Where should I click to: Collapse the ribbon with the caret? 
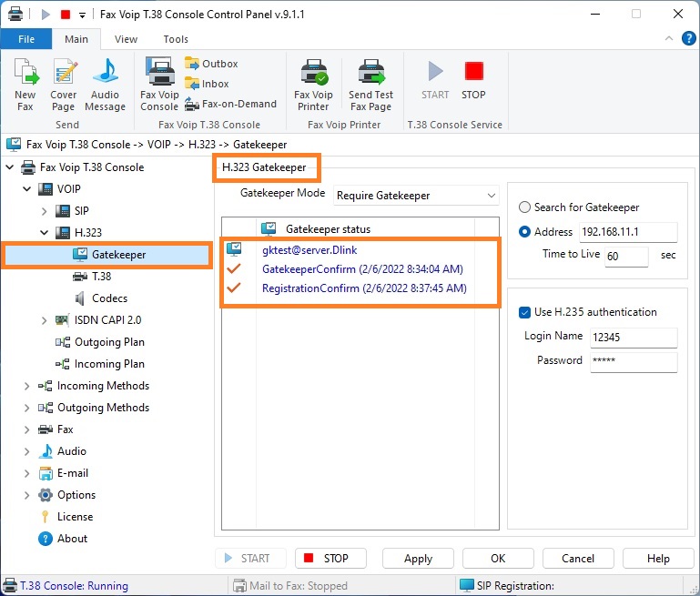click(x=669, y=38)
